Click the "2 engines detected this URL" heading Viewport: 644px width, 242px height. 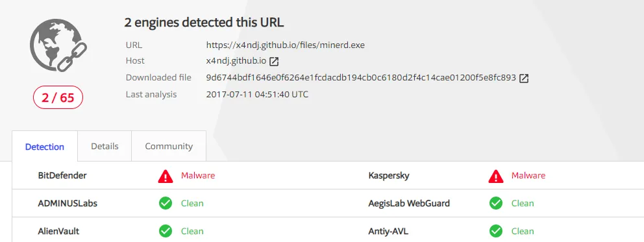pyautogui.click(x=204, y=23)
